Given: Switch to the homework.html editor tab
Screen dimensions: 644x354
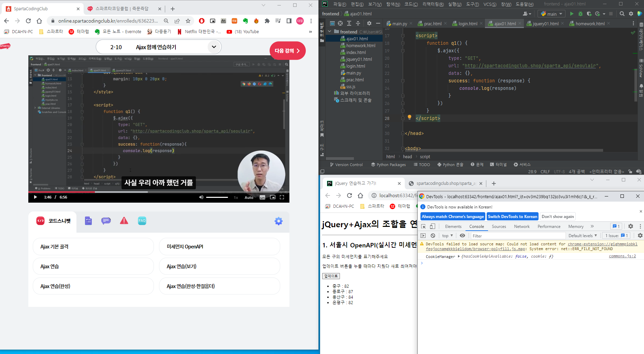Looking at the screenshot, I should 589,24.
